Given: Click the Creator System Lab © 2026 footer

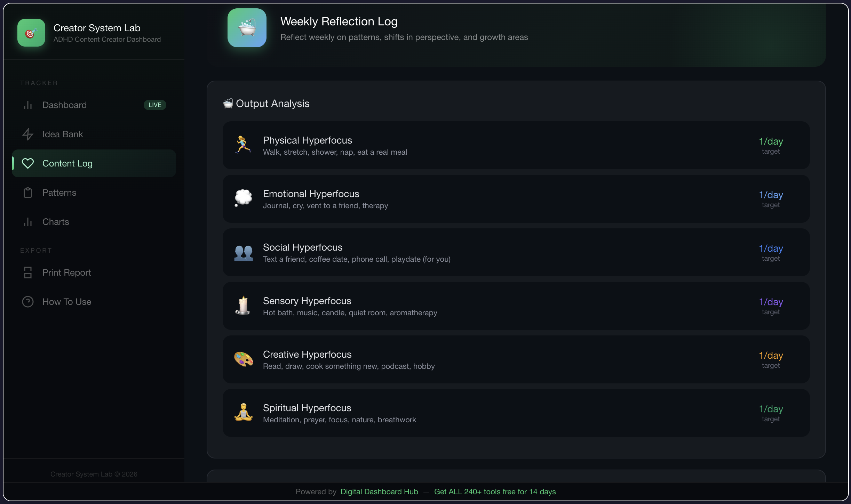Looking at the screenshot, I should 94,474.
